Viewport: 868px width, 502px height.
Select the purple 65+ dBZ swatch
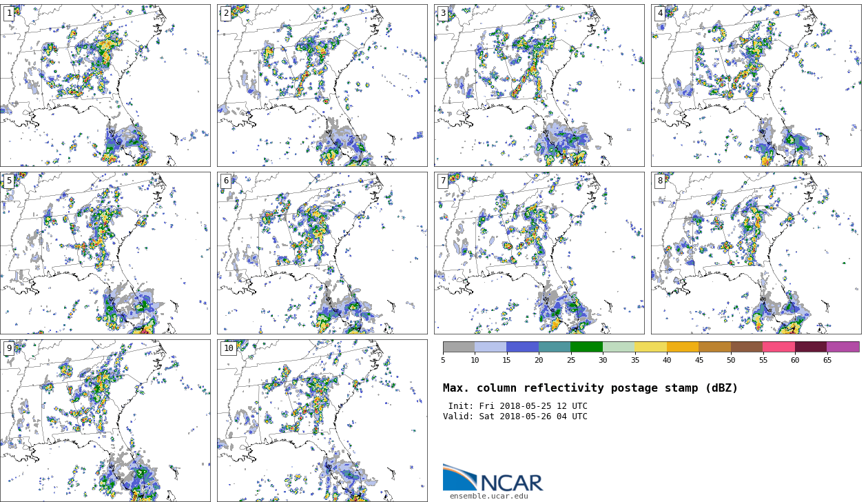[x=843, y=347]
